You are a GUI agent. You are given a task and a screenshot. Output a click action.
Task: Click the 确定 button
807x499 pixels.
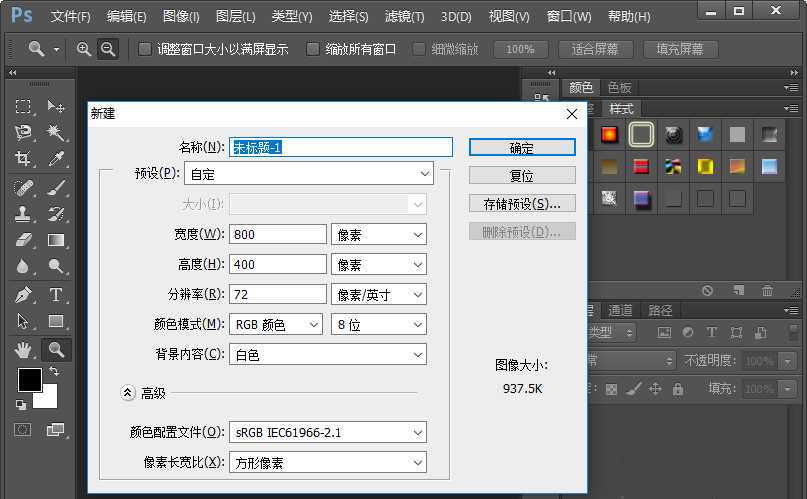pos(522,147)
